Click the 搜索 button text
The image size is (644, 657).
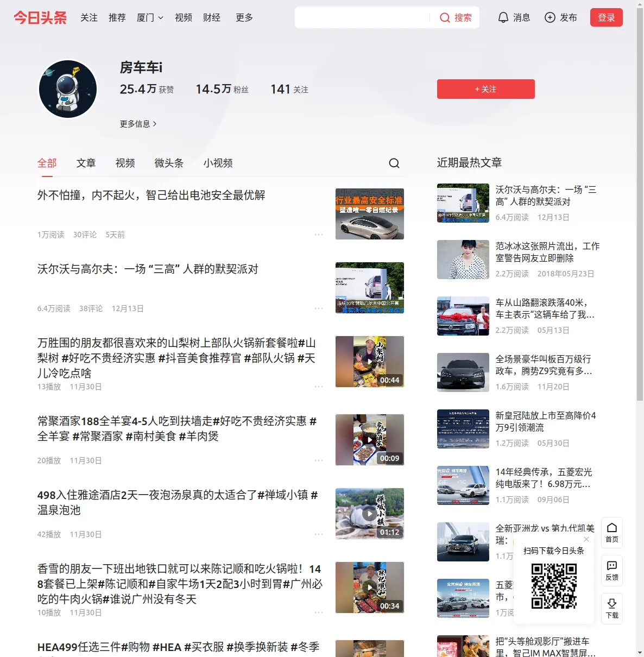point(463,18)
